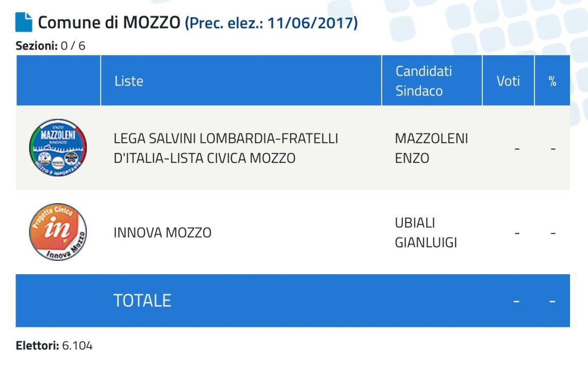This screenshot has width=588, height=368.
Task: Click the Comune di MOZZO heading
Action: click(109, 23)
